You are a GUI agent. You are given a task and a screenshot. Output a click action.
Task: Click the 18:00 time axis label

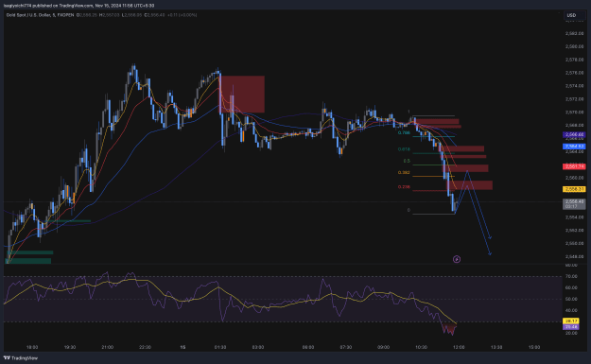[32, 347]
